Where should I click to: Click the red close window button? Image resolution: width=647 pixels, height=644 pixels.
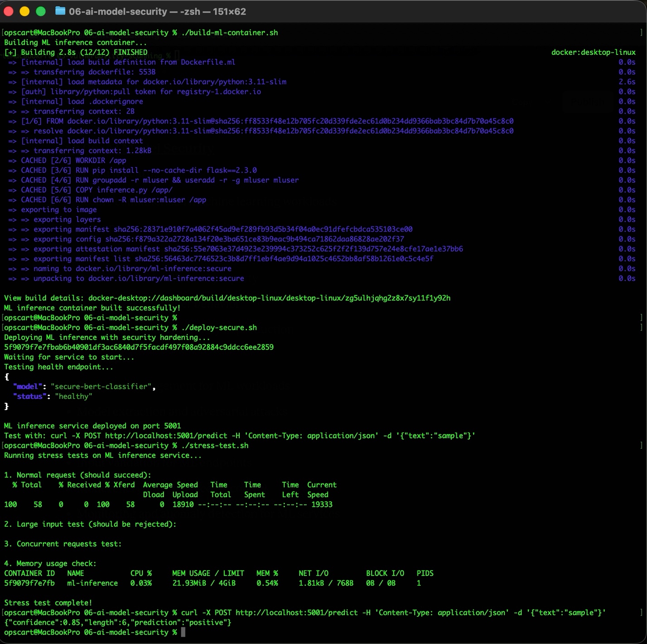pyautogui.click(x=9, y=11)
